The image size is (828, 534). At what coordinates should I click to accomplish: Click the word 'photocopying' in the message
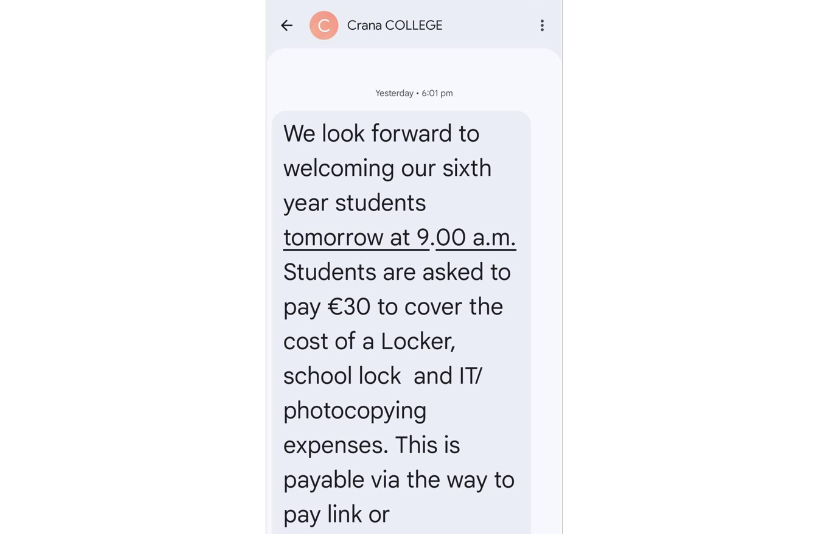point(355,410)
